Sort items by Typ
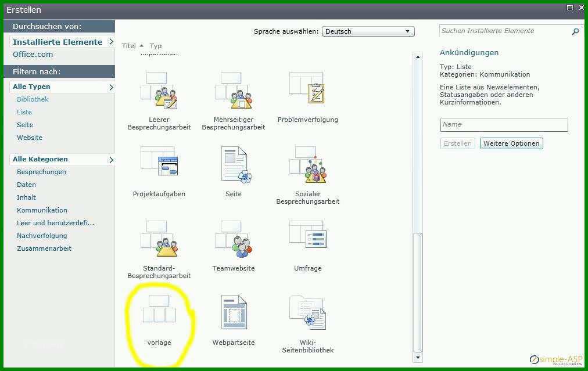Viewport: 588px width, 371px height. [x=156, y=46]
